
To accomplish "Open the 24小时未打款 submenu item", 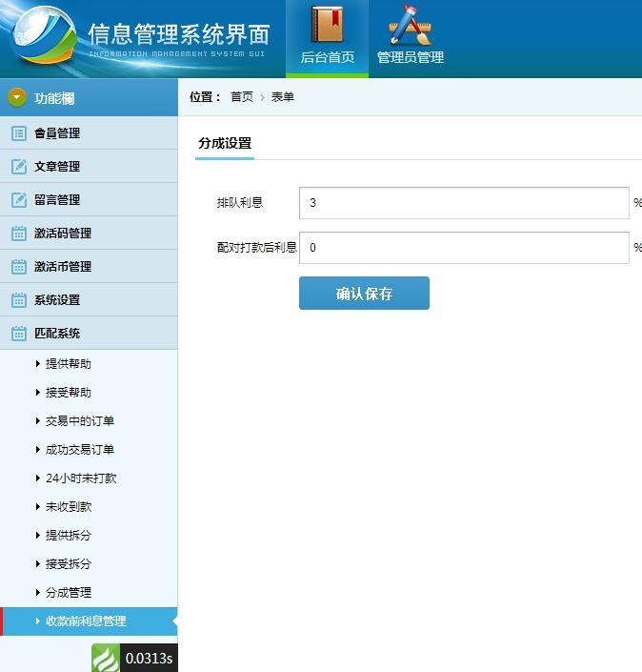I will (81, 479).
